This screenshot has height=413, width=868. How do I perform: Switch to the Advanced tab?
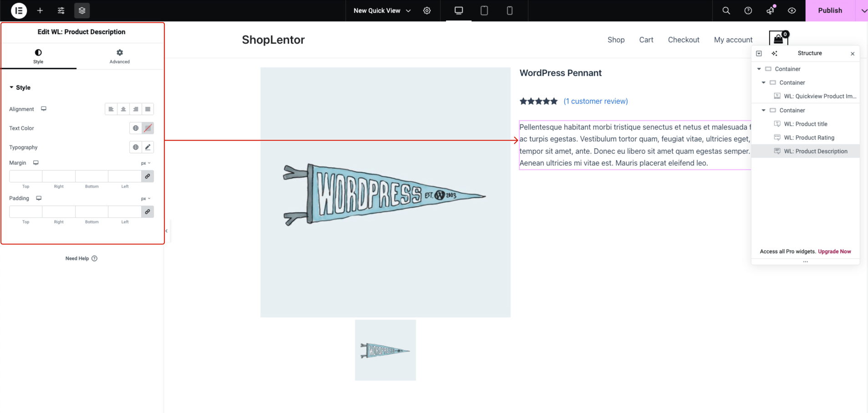(119, 56)
